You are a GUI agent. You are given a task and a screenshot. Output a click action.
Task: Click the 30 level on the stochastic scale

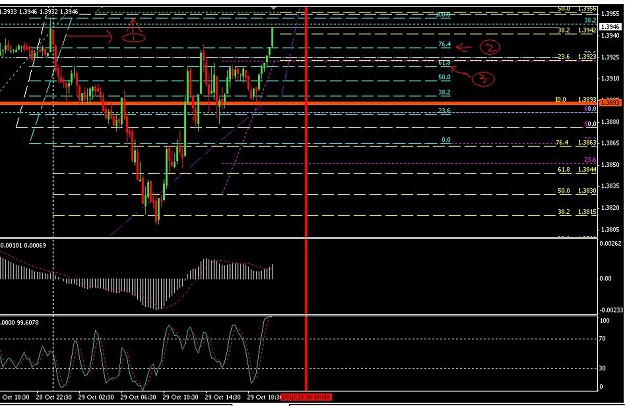point(603,368)
